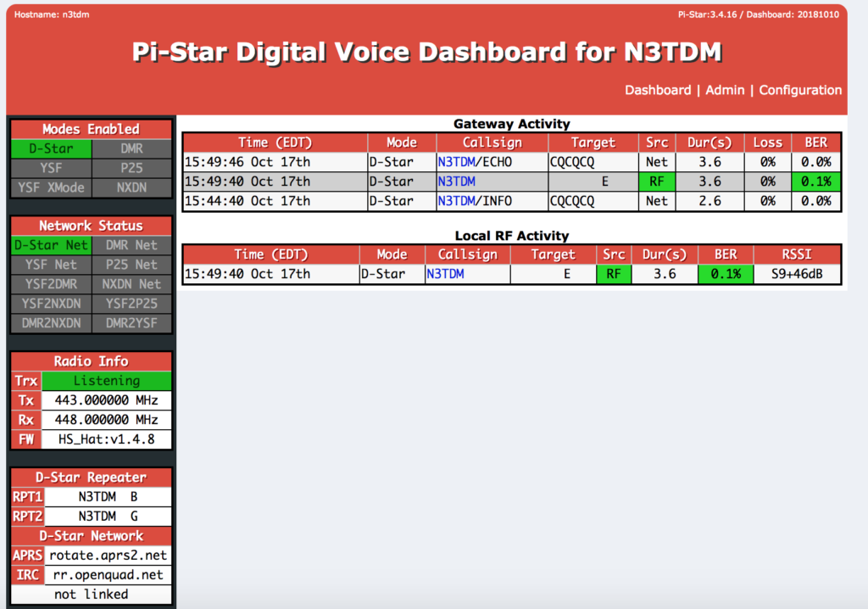Image resolution: width=868 pixels, height=609 pixels.
Task: Click the YSF XMode mode cell
Action: coord(51,187)
